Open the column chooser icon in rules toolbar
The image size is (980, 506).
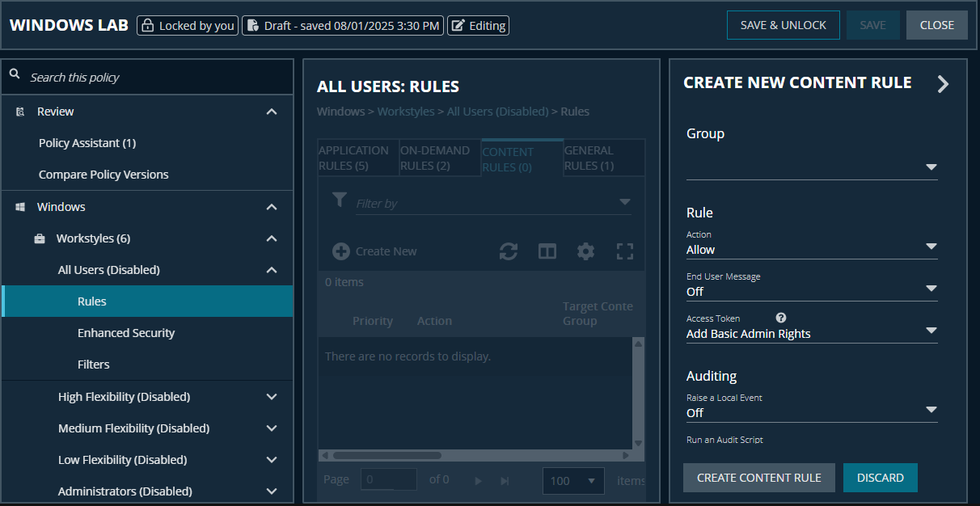coord(547,251)
